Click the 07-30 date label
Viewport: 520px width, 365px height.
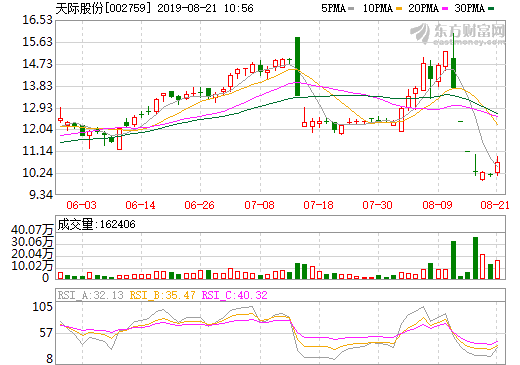click(x=377, y=205)
